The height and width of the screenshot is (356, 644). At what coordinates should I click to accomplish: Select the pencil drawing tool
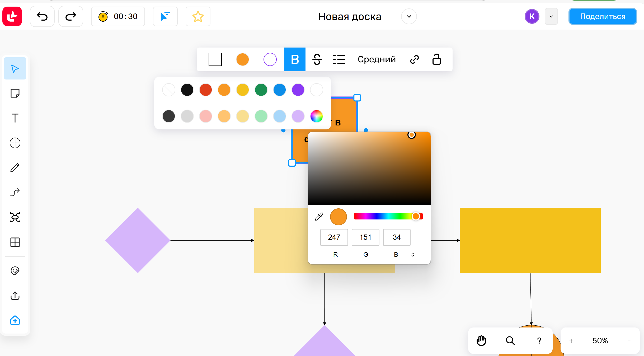click(15, 168)
